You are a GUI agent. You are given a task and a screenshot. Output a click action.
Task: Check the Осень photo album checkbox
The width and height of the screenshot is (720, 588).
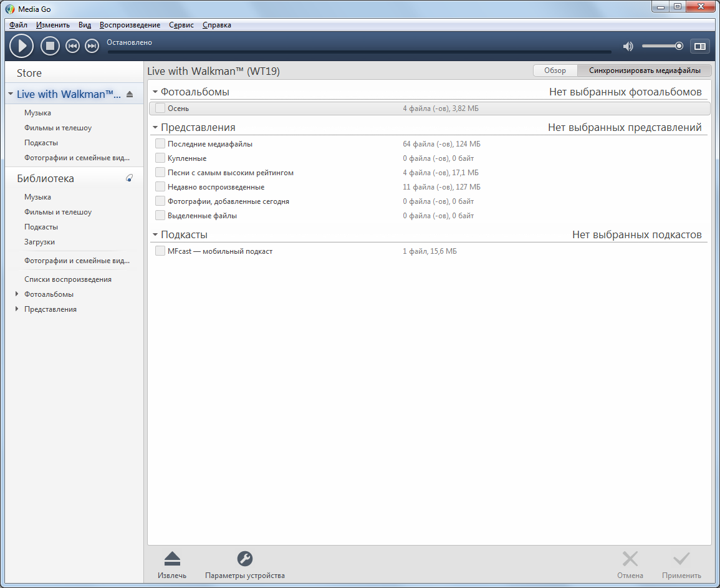160,108
